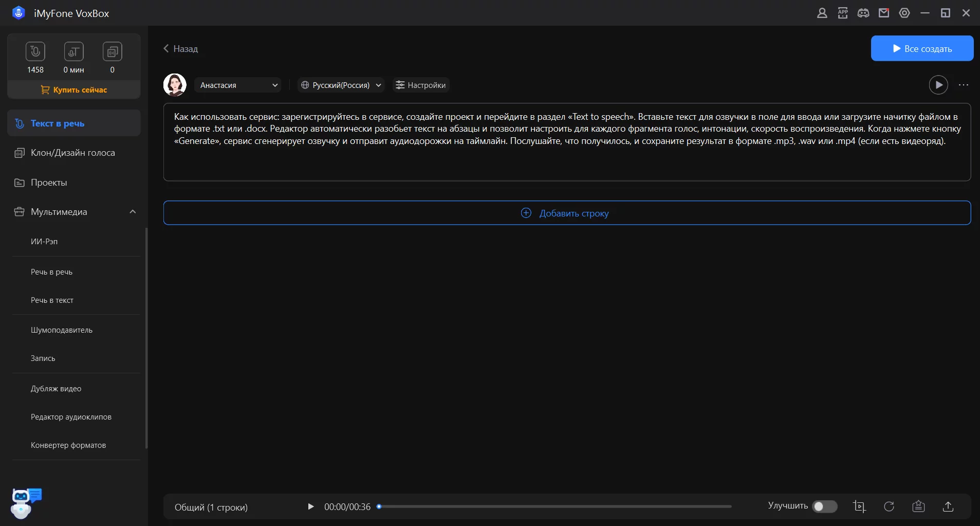Open the Текст в речь section
The width and height of the screenshot is (980, 526).
(74, 123)
